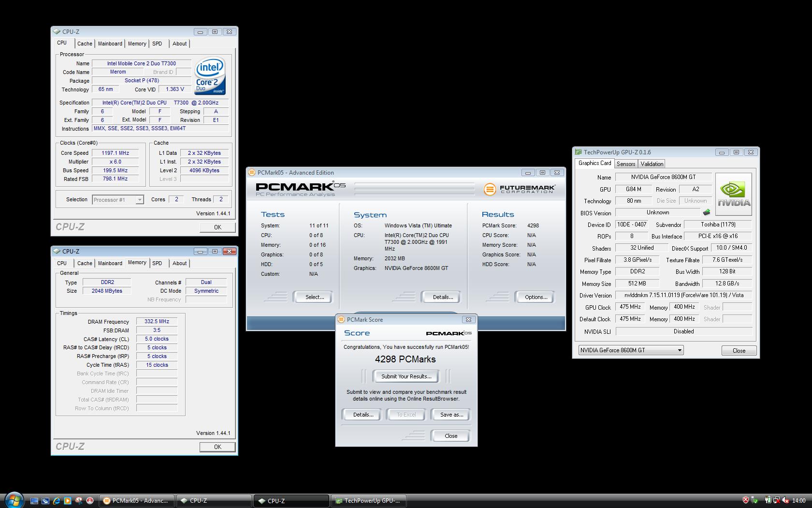Viewport: 812px width, 508px height.
Task: Click the CPU Name field Intel Mobile Core 2 Duo T7300
Action: coord(142,63)
